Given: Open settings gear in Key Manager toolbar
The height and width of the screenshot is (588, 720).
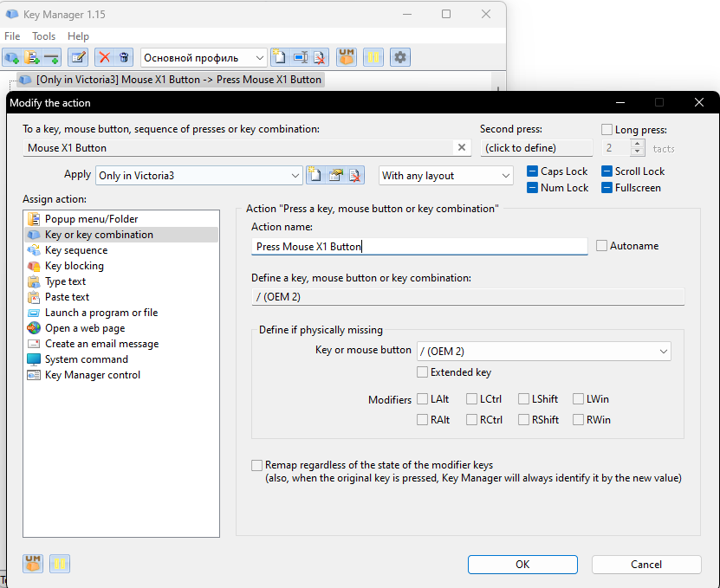Looking at the screenshot, I should [x=399, y=57].
